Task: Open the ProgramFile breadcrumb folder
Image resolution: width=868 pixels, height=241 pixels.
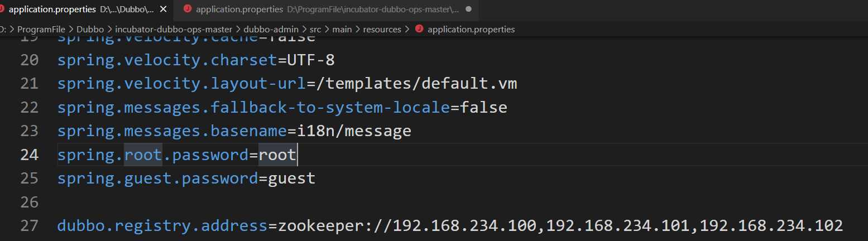Action: click(x=41, y=30)
